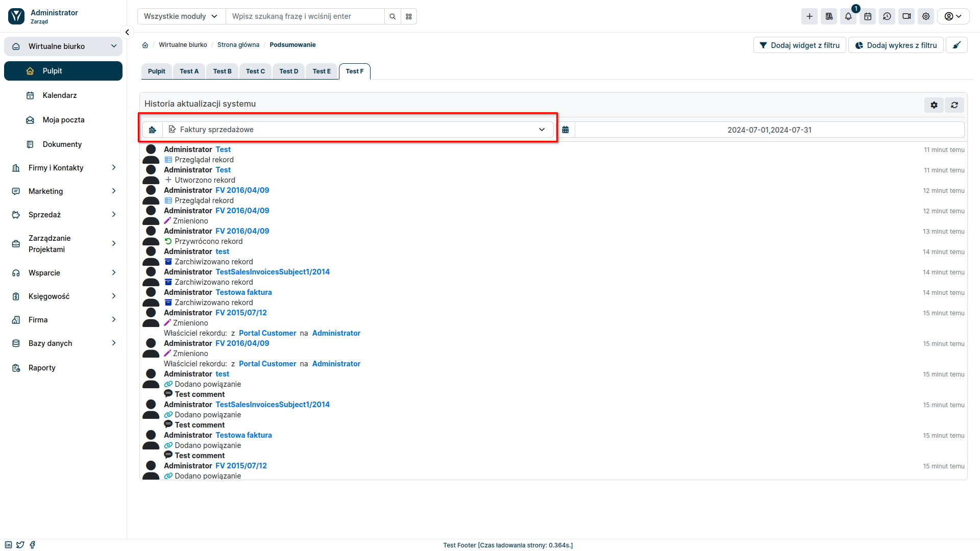This screenshot has width=980, height=551.
Task: Switch to the Test D tab
Action: (x=289, y=71)
